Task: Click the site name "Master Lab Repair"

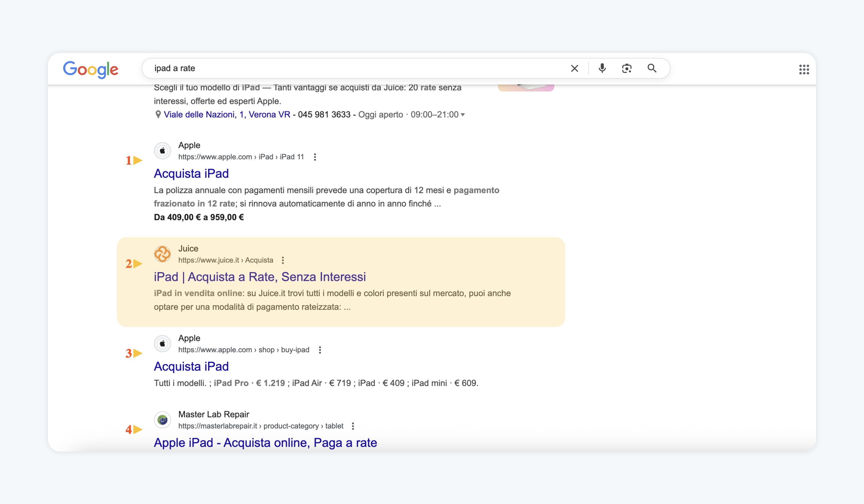Action: (214, 414)
